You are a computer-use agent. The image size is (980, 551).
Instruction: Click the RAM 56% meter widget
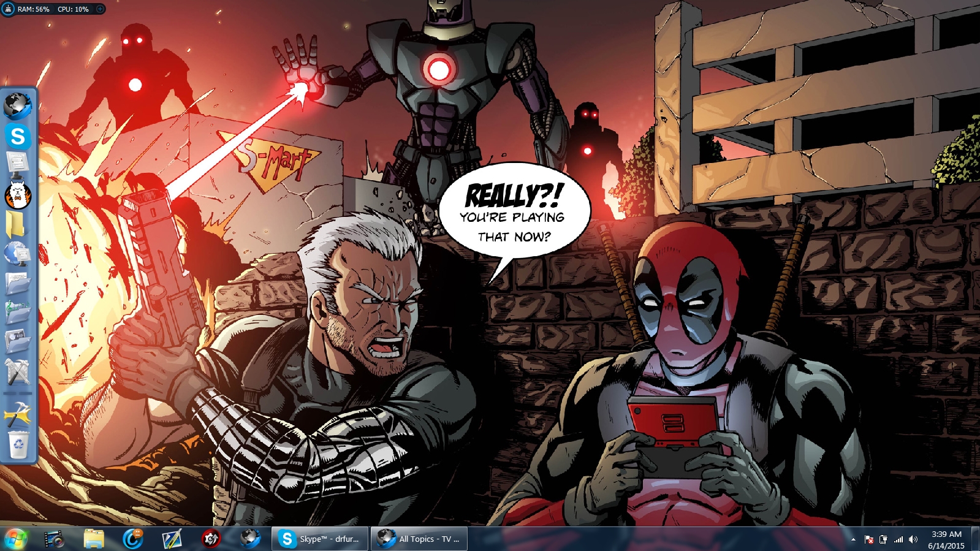pyautogui.click(x=34, y=9)
